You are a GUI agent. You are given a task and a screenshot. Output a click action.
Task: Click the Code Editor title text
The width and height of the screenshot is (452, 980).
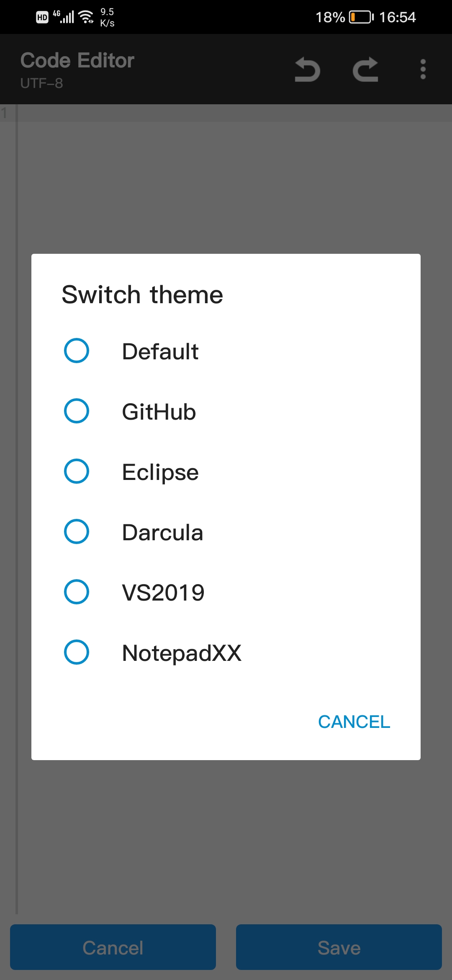(77, 60)
